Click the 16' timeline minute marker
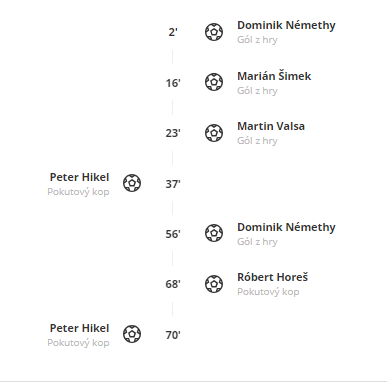Screen dimensions: 387x383 (173, 83)
